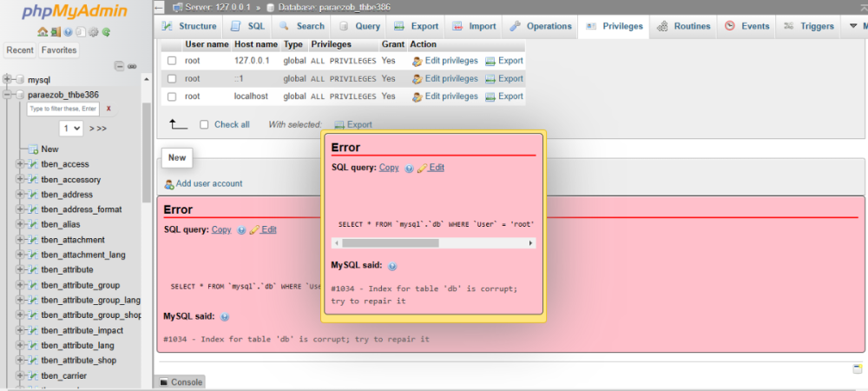Expand the tben_access table node
The image size is (868, 391).
[20, 164]
